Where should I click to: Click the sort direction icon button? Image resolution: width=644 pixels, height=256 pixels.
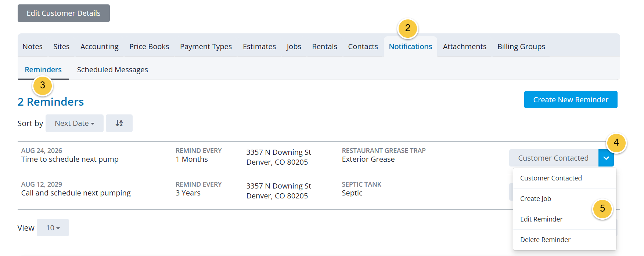coord(119,123)
